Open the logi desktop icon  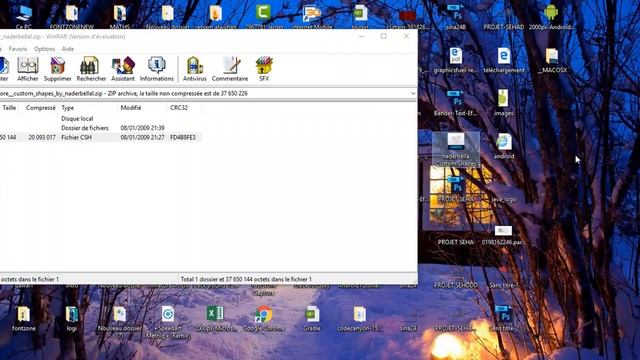pos(72,318)
